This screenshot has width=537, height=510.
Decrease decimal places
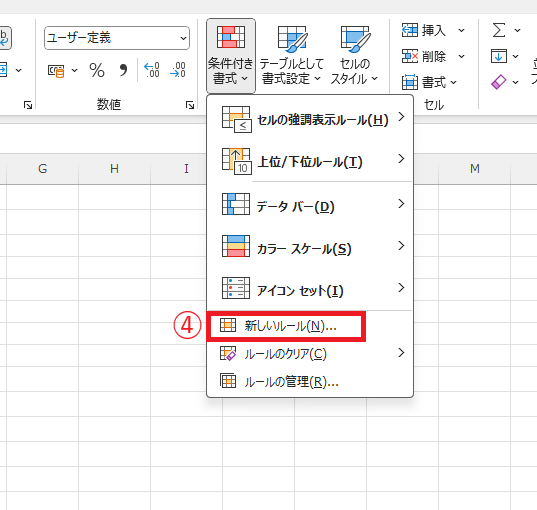pos(178,70)
